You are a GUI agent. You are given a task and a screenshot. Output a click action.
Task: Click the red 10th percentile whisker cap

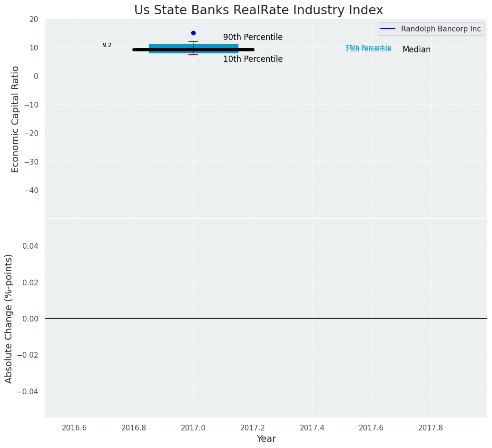pos(193,55)
